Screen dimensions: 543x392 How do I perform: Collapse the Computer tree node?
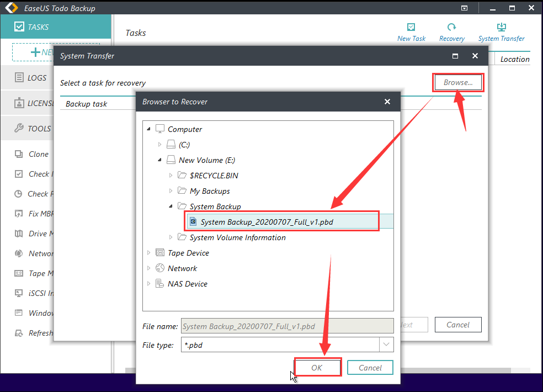pos(148,129)
